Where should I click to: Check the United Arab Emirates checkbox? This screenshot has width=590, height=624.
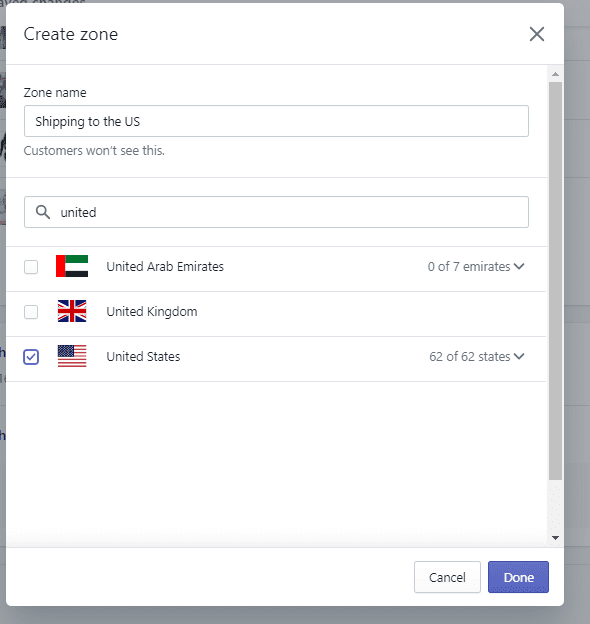pyautogui.click(x=31, y=267)
